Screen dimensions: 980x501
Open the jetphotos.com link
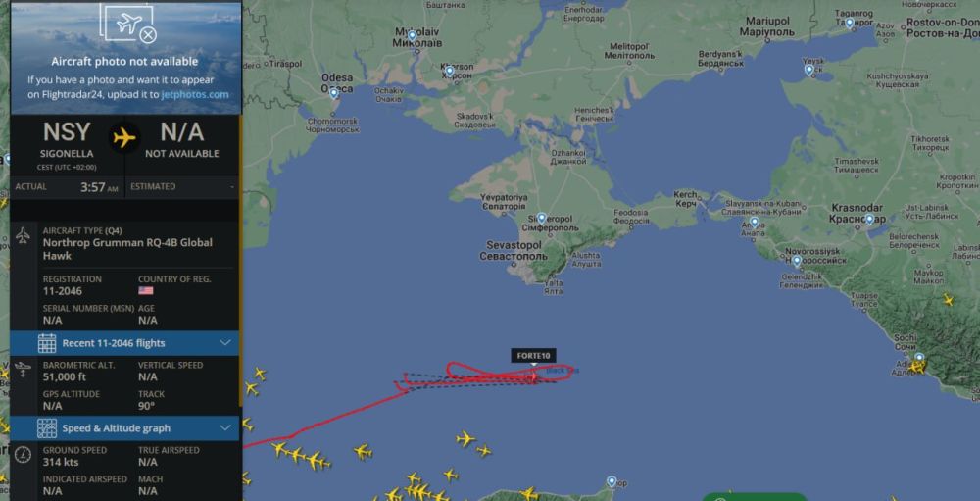point(195,94)
